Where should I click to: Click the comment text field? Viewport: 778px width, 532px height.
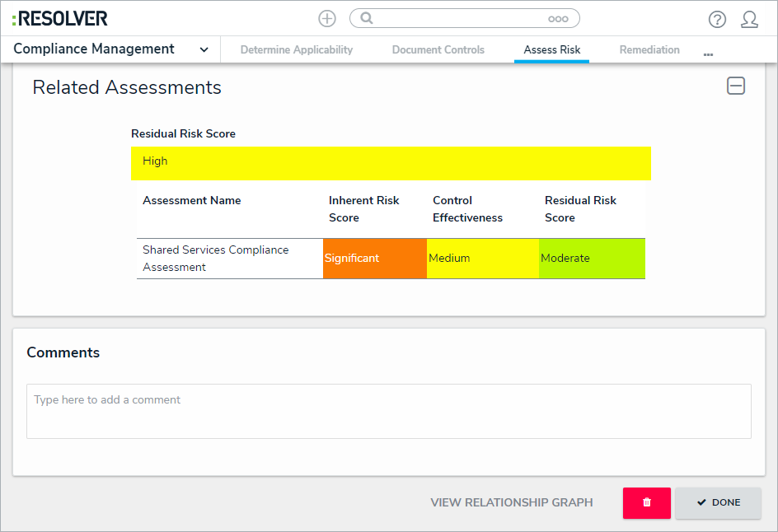(388, 411)
